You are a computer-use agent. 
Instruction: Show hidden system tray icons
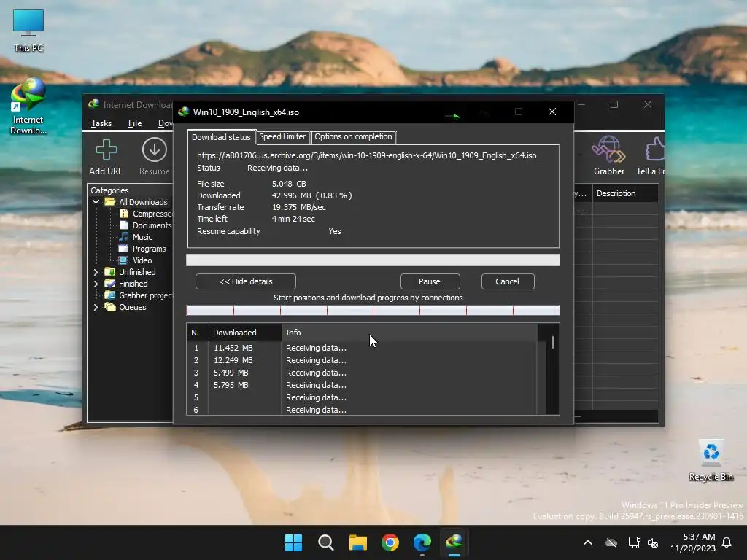click(588, 542)
